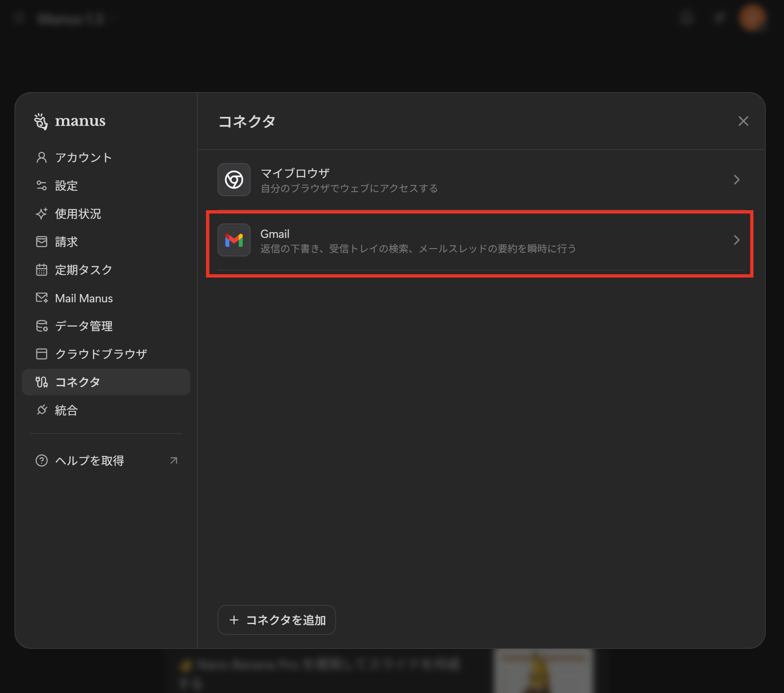
Task: Click the orange profile avatar
Action: pyautogui.click(x=752, y=18)
